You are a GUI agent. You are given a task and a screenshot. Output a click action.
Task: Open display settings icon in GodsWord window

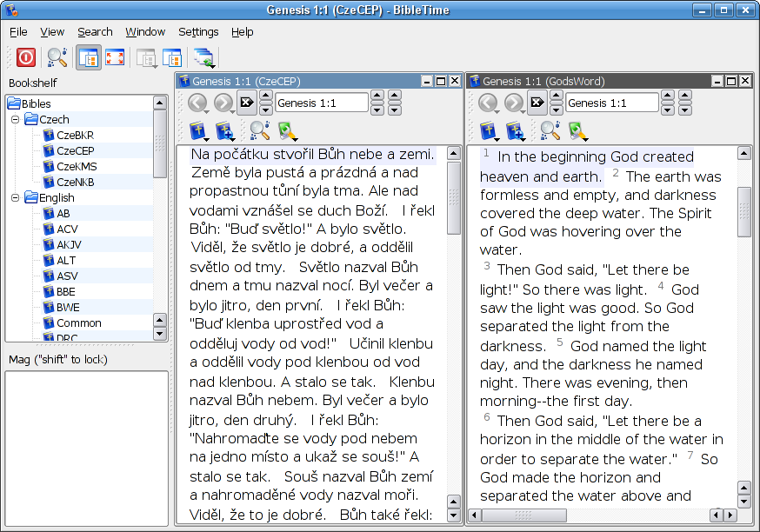pyautogui.click(x=577, y=130)
